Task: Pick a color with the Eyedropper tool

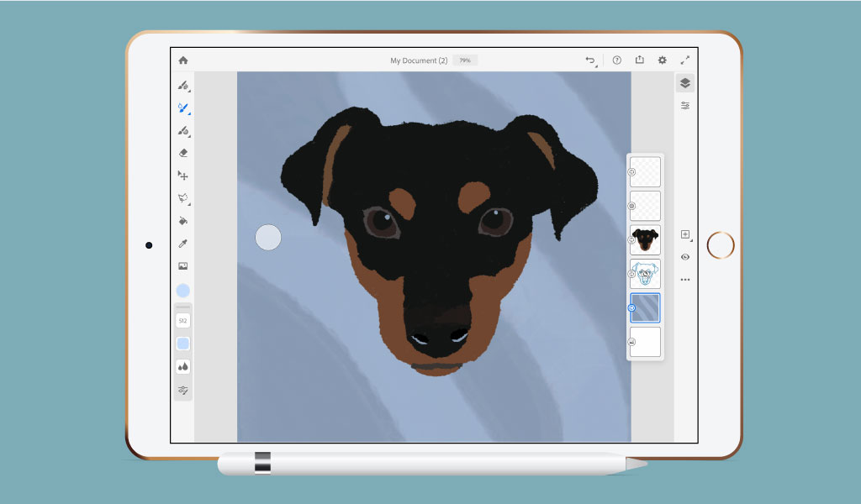Action: pos(183,241)
